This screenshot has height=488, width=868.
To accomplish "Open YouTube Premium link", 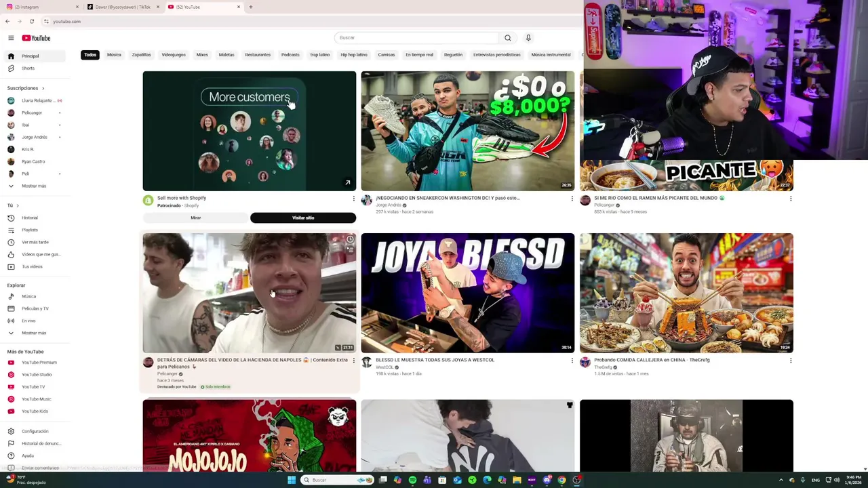I will pyautogui.click(x=36, y=363).
